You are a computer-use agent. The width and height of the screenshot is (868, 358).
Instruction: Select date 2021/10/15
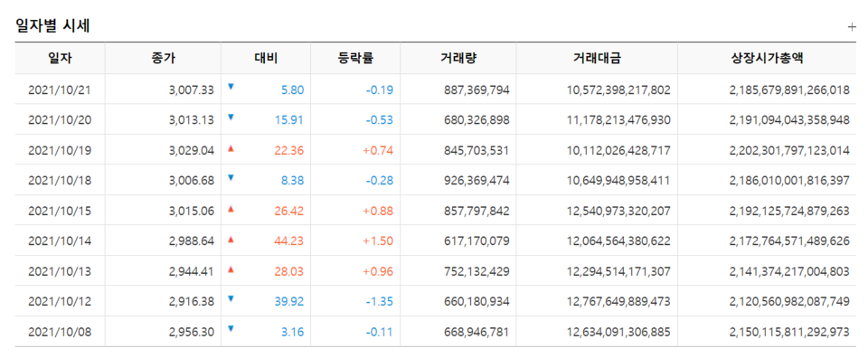[60, 211]
